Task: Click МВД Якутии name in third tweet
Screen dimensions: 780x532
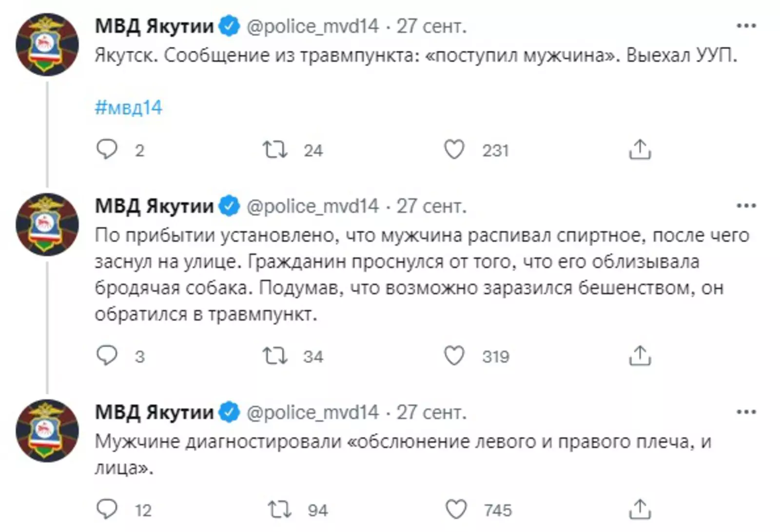Action: pyautogui.click(x=154, y=413)
